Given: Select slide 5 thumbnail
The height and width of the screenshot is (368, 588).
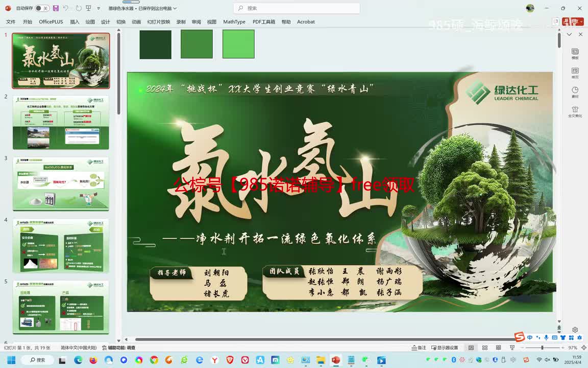Looking at the screenshot, I should (x=61, y=307).
